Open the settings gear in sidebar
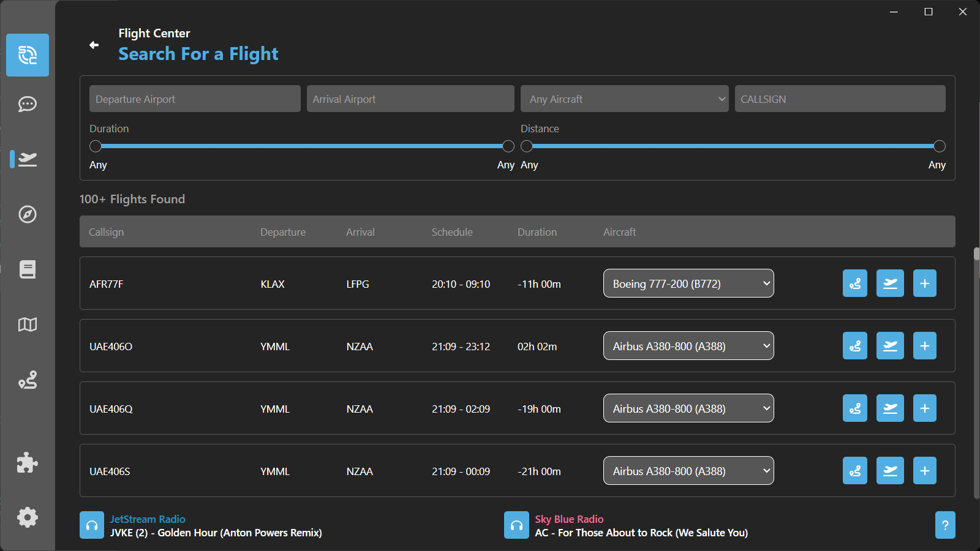 (28, 517)
